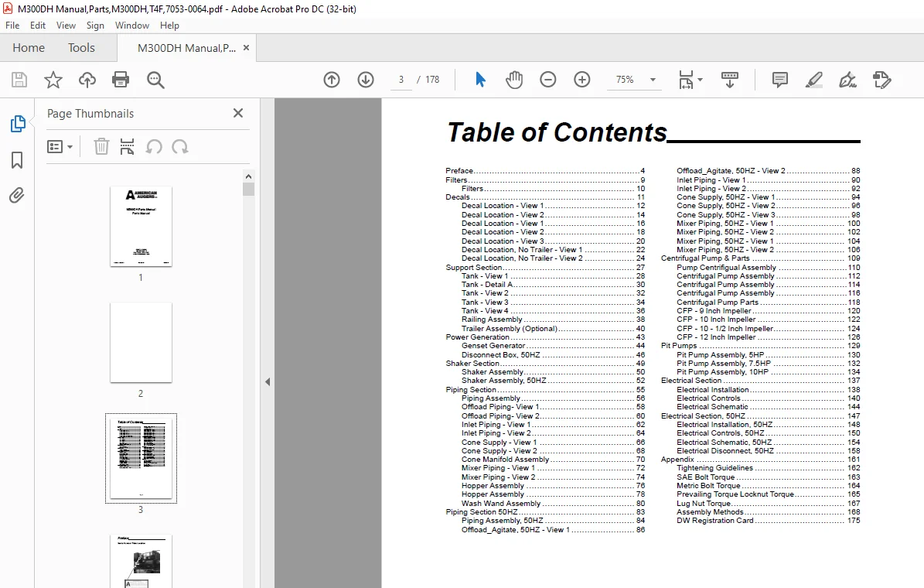Open the zoom level dropdown arrow
The width and height of the screenshot is (924, 588).
653,80
